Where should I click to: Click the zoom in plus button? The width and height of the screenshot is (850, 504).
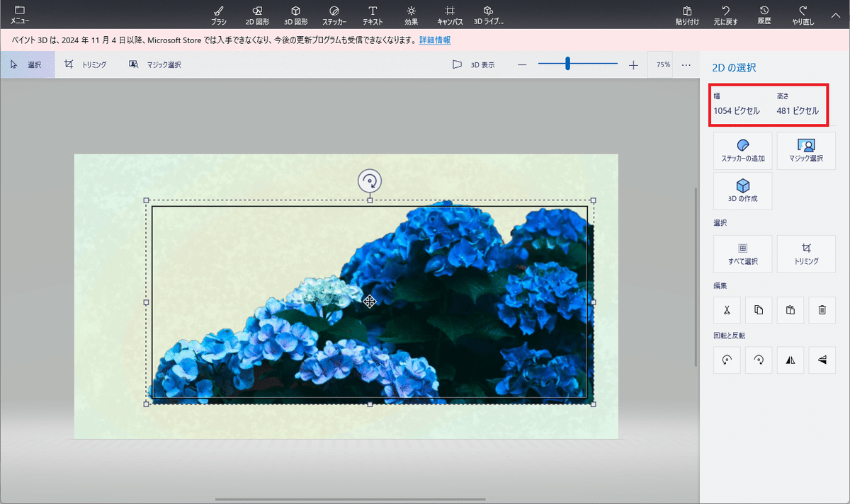pyautogui.click(x=633, y=65)
